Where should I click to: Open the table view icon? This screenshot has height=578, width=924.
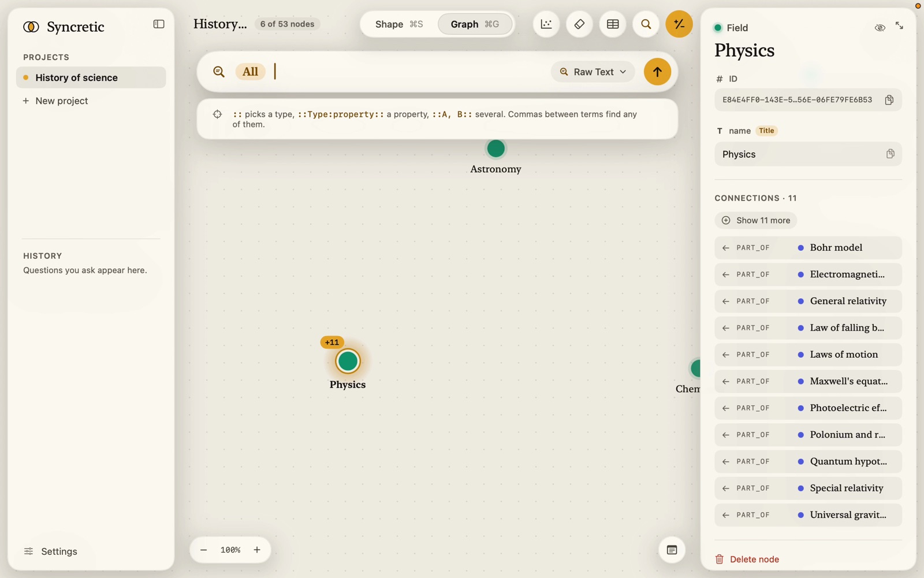tap(613, 24)
